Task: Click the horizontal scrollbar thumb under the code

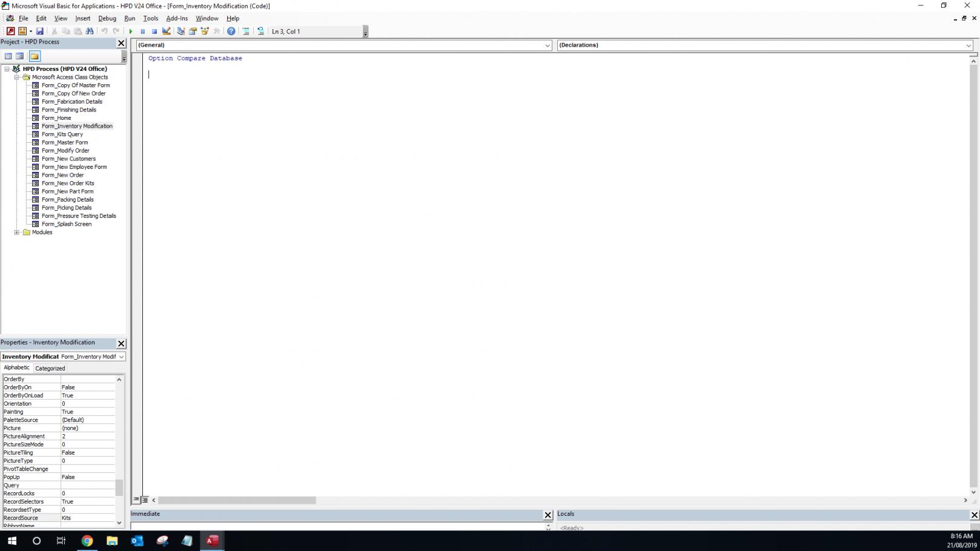Action: pyautogui.click(x=237, y=500)
